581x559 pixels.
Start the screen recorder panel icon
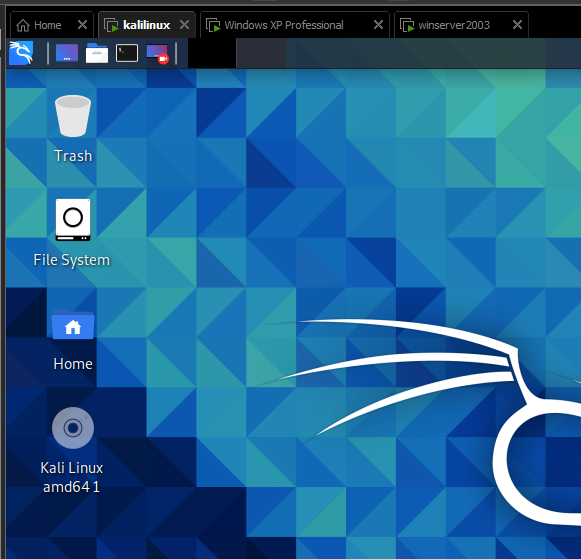(x=157, y=54)
